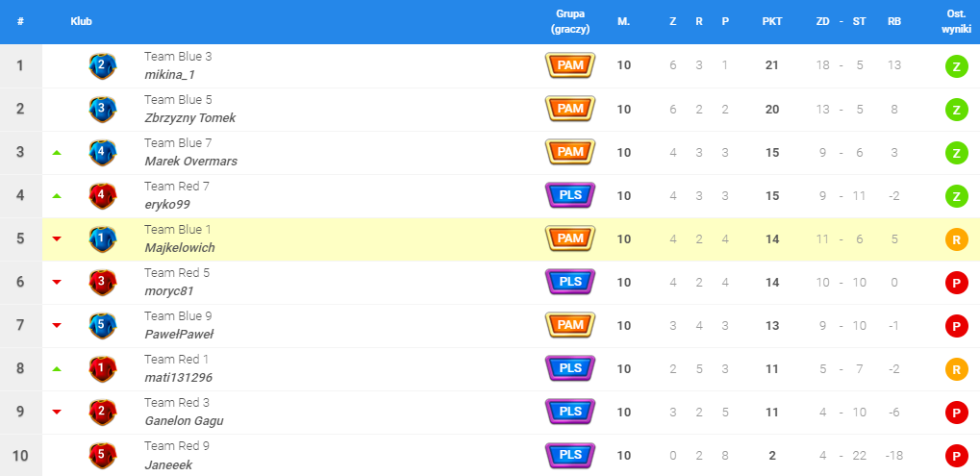This screenshot has height=476, width=980.
Task: Click PLS group badge for moryc81
Action: pyautogui.click(x=570, y=282)
